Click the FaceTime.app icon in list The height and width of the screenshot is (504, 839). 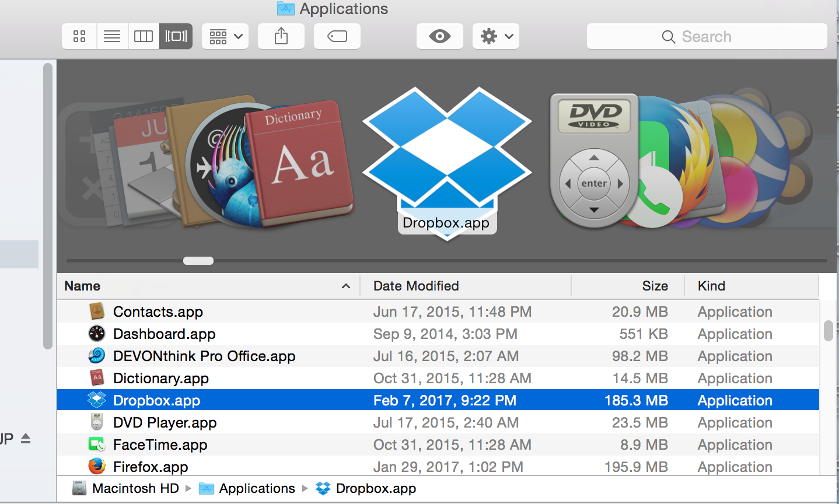(97, 444)
